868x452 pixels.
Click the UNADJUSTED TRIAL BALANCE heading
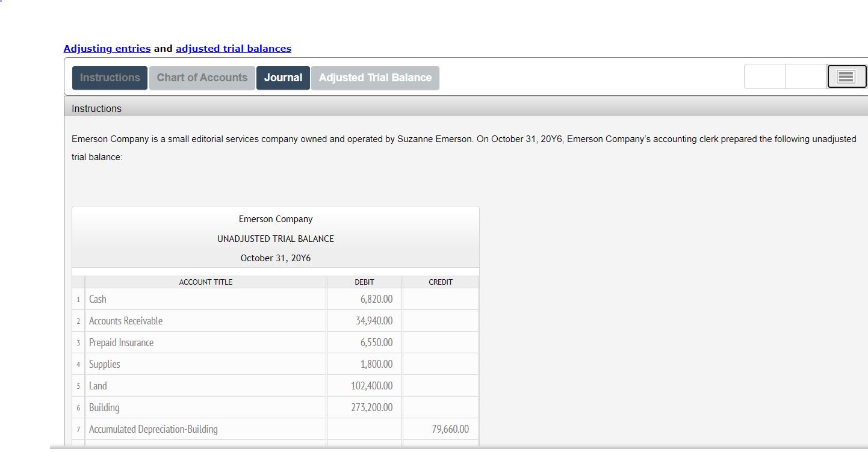[276, 239]
